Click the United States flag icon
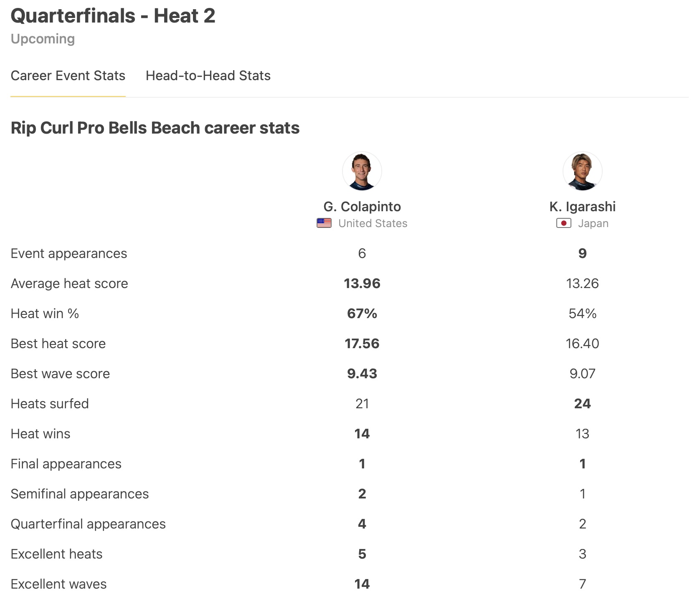 [324, 223]
